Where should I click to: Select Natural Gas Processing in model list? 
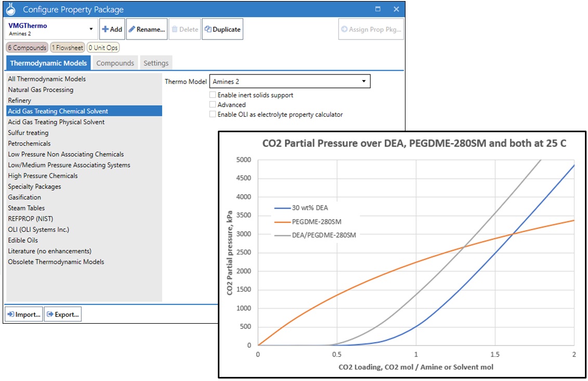click(41, 90)
